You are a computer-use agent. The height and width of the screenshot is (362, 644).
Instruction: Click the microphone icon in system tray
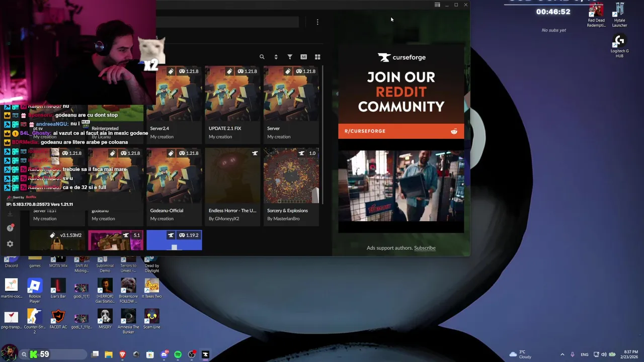tap(572, 354)
